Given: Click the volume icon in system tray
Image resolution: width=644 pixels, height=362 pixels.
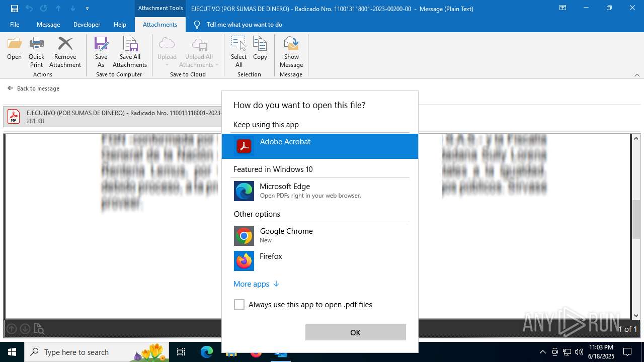Looking at the screenshot, I should (x=579, y=352).
